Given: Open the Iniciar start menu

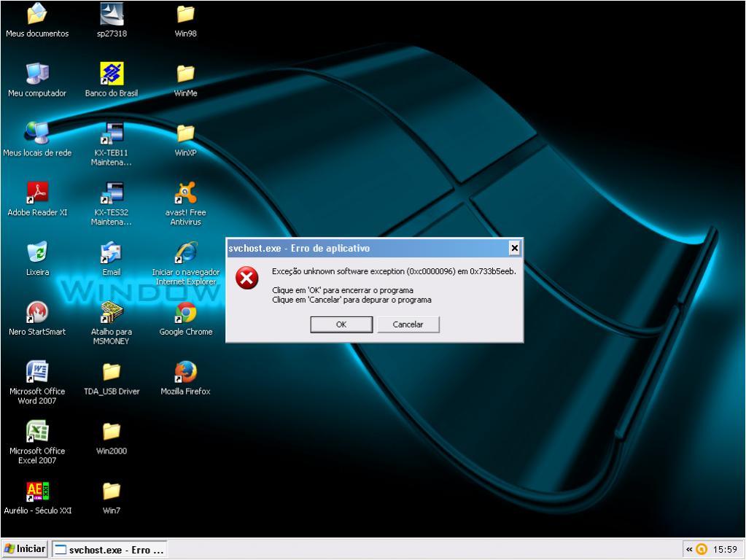Looking at the screenshot, I should [x=25, y=548].
